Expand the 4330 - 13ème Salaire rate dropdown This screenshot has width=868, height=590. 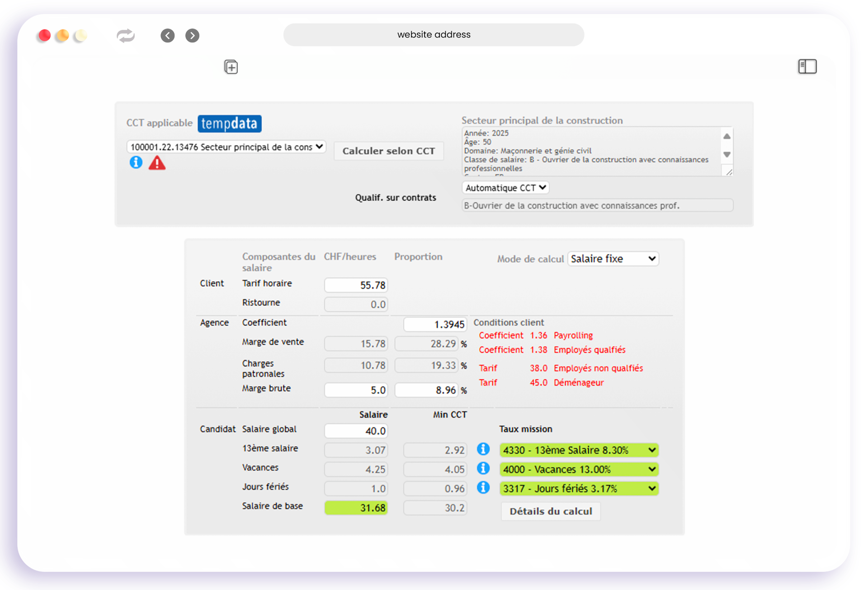tap(579, 450)
